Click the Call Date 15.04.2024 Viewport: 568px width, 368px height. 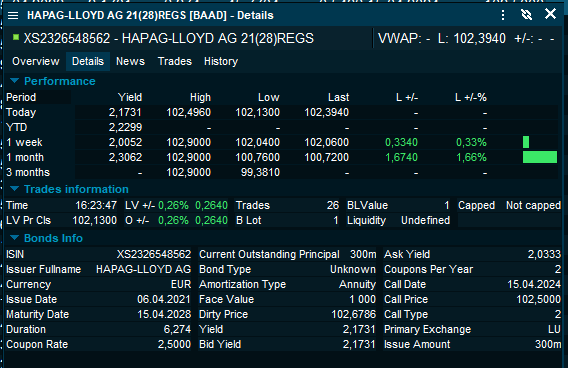pos(534,284)
